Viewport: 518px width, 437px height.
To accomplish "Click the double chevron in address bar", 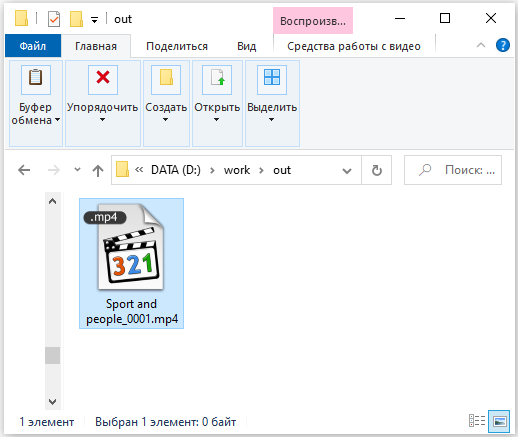I will click(x=139, y=170).
